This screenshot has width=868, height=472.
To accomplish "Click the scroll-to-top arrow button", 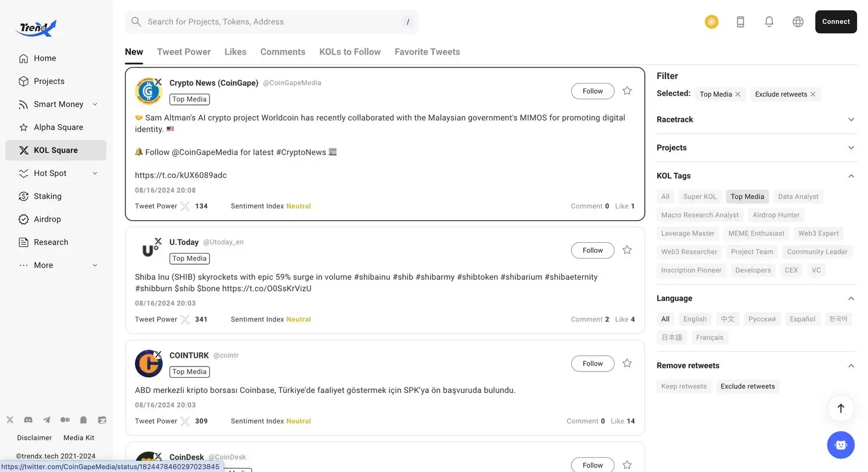I will (841, 408).
